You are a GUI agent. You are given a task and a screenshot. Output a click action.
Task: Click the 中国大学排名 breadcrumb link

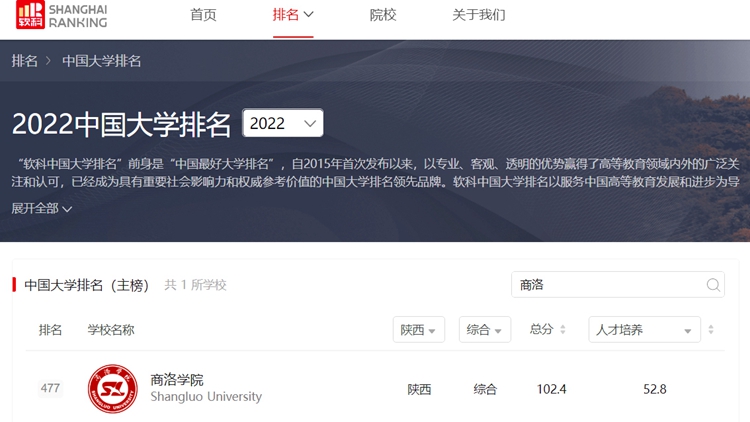click(x=101, y=61)
